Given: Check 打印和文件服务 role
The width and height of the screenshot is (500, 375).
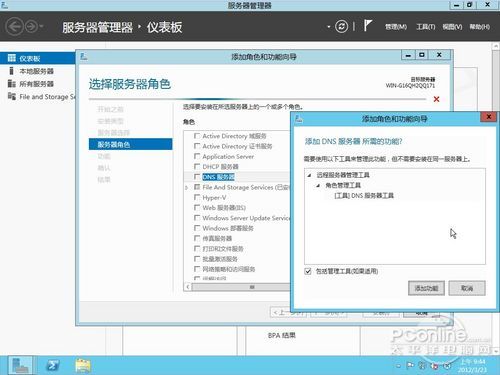Looking at the screenshot, I should point(197,249).
